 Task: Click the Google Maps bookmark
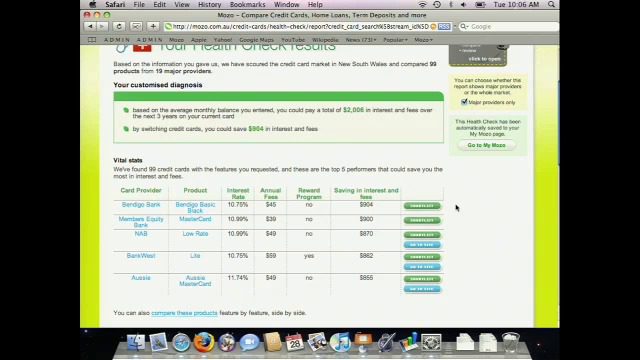point(256,40)
